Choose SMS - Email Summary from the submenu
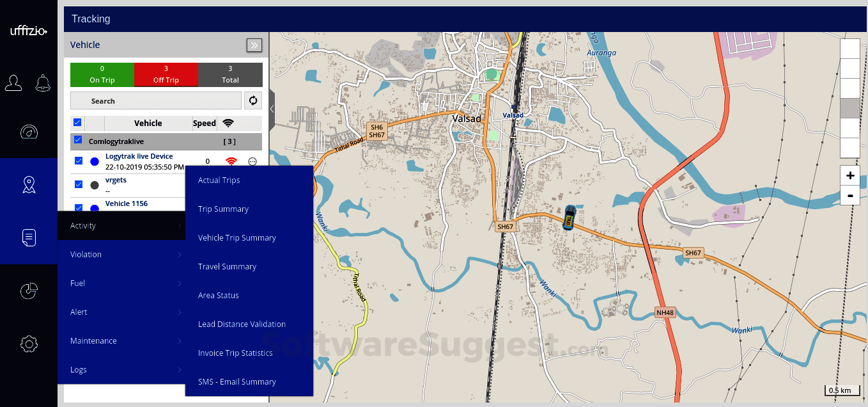 coord(237,381)
